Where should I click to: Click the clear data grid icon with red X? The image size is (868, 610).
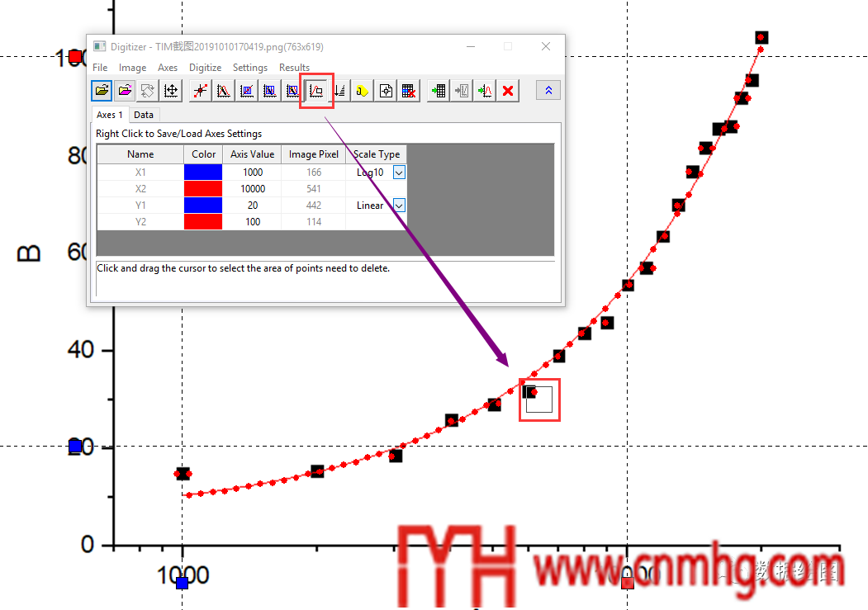pos(409,91)
